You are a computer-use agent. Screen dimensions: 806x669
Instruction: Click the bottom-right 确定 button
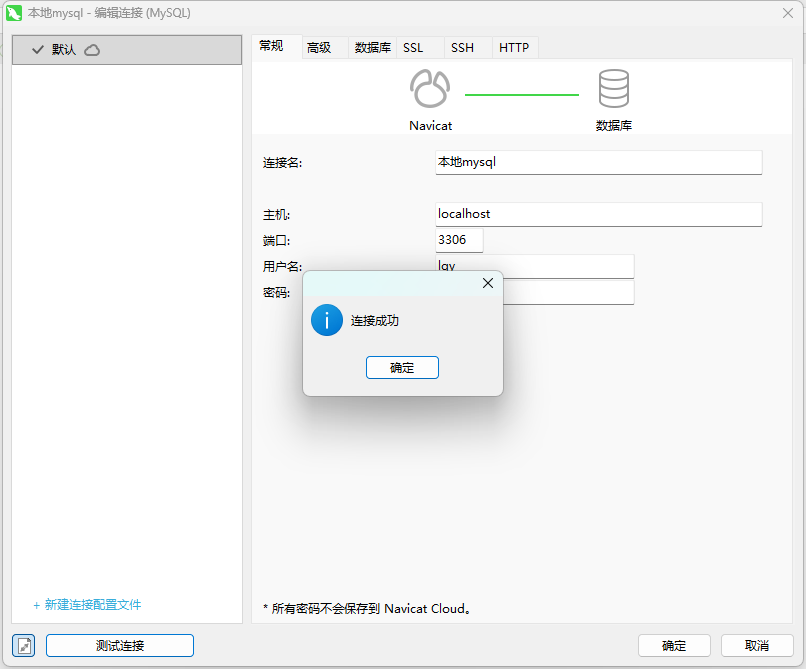point(674,645)
